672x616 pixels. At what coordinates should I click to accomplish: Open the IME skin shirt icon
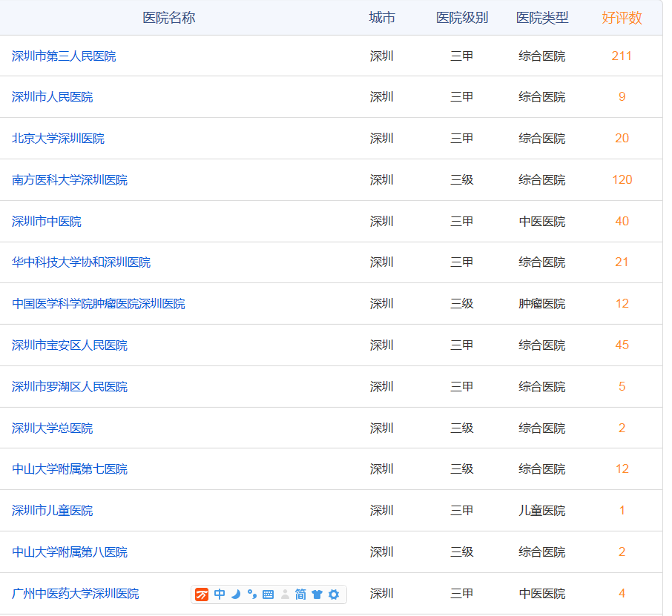pyautogui.click(x=317, y=595)
